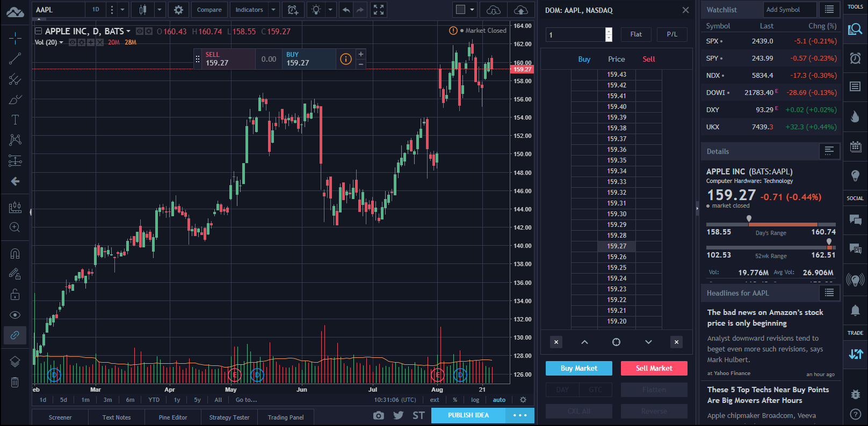Toggle the log scale option
Image resolution: width=868 pixels, height=426 pixels.
click(475, 400)
